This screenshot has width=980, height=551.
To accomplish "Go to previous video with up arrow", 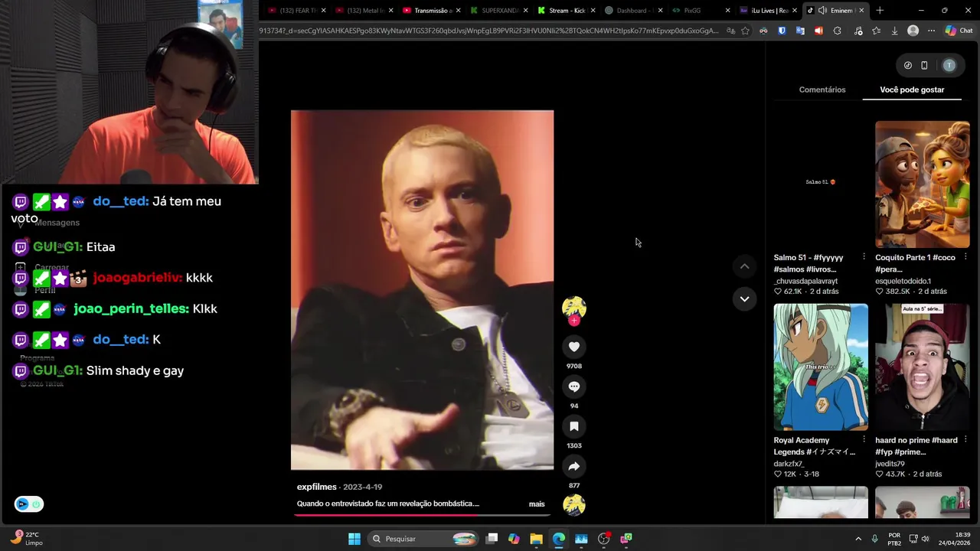I will pos(744,266).
